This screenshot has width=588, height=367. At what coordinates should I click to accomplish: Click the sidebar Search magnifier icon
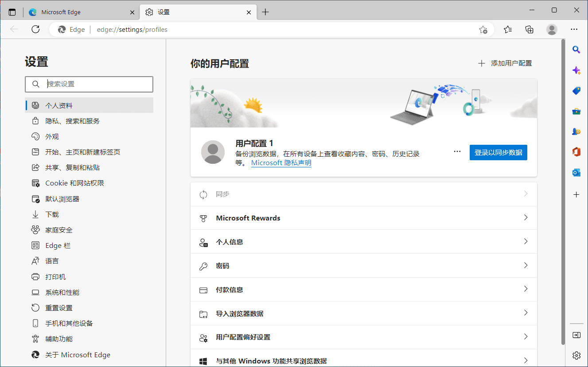576,50
